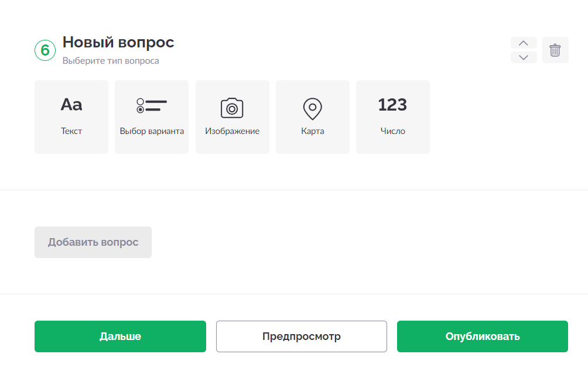
Task: Delete question 6 with the trash icon
Action: [555, 50]
